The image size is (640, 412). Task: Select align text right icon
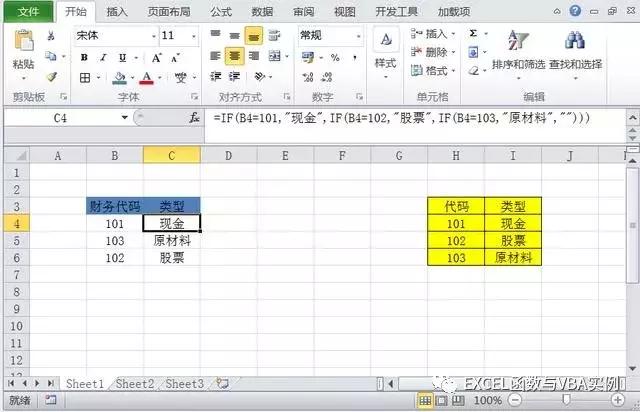point(254,56)
